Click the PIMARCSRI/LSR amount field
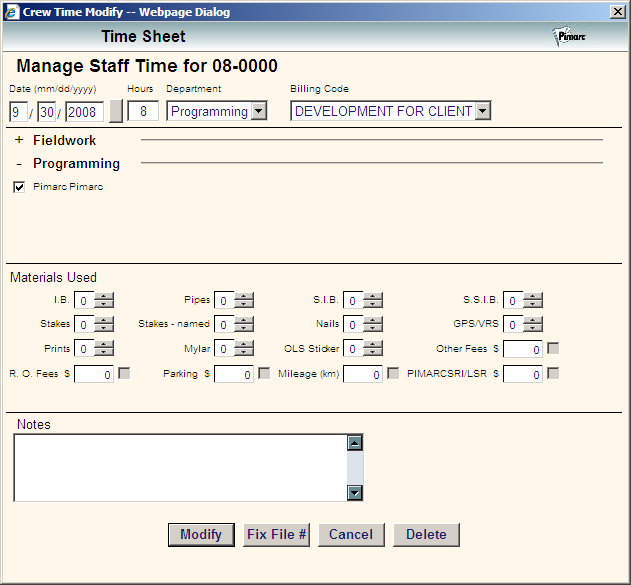631x585 pixels. pyautogui.click(x=523, y=374)
